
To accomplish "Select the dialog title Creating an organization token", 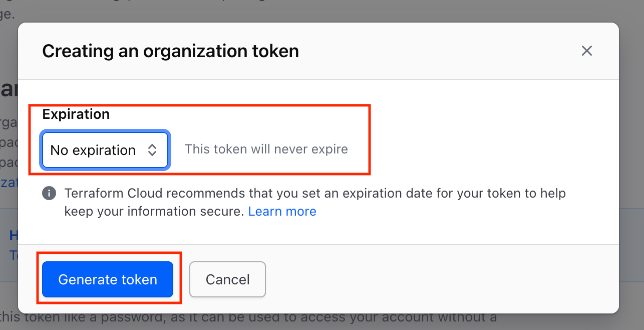I will [x=170, y=51].
